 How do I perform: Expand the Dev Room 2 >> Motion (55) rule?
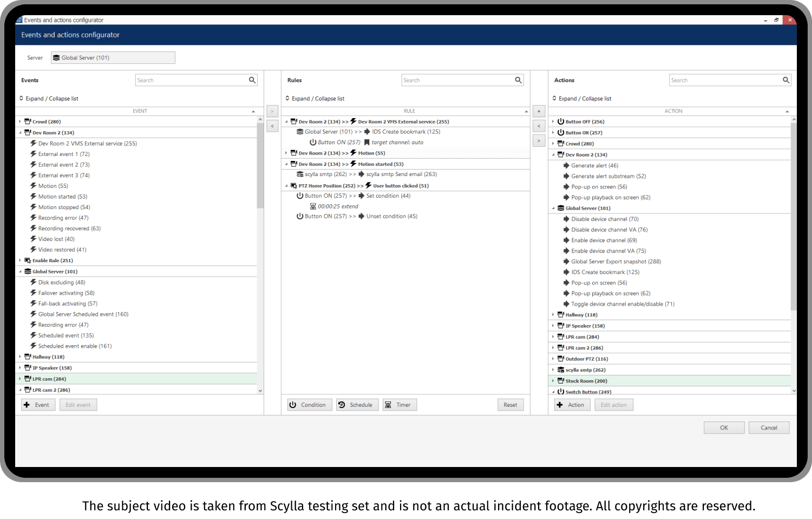286,153
